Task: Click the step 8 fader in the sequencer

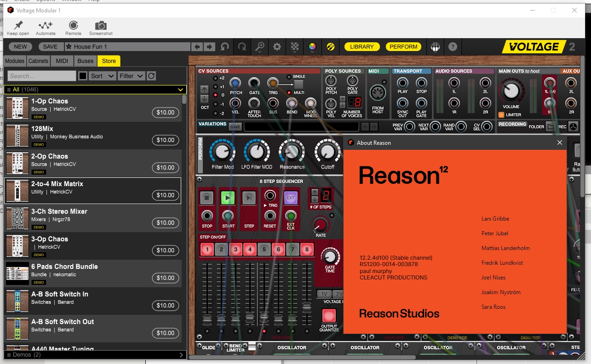Action: [307, 308]
